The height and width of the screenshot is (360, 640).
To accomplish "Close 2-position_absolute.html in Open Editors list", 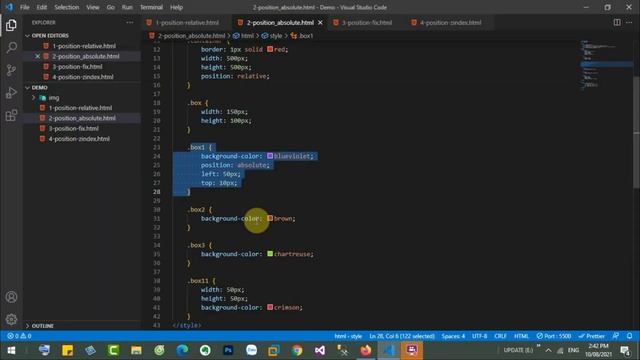I will pos(37,56).
